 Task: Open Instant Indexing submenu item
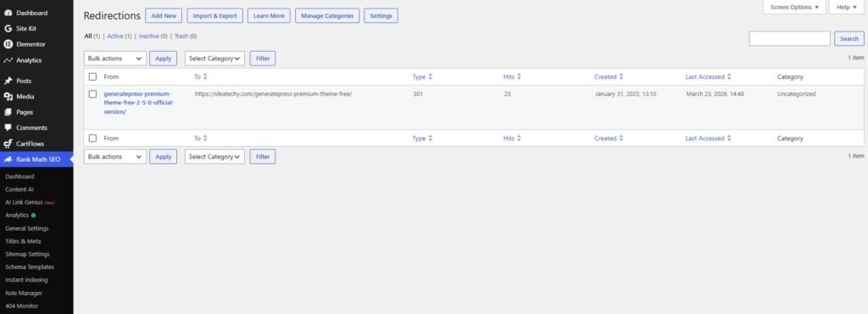point(26,280)
